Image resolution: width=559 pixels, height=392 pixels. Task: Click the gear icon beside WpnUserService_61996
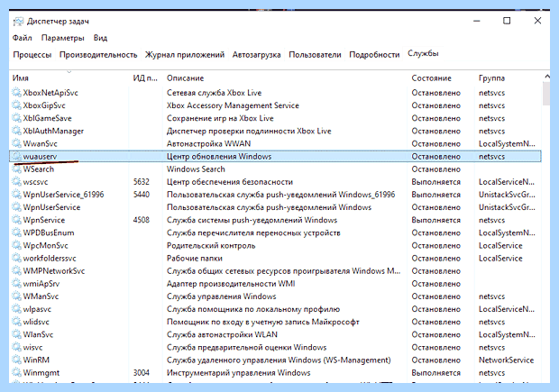tap(16, 195)
